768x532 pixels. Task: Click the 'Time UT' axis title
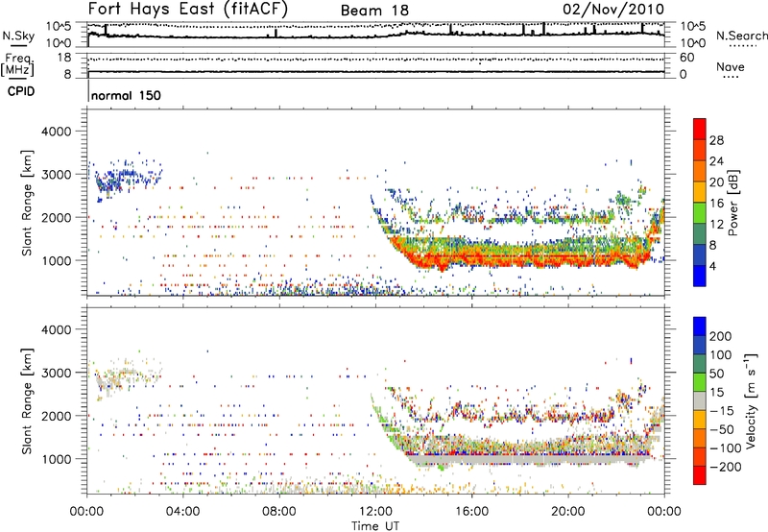[375, 525]
